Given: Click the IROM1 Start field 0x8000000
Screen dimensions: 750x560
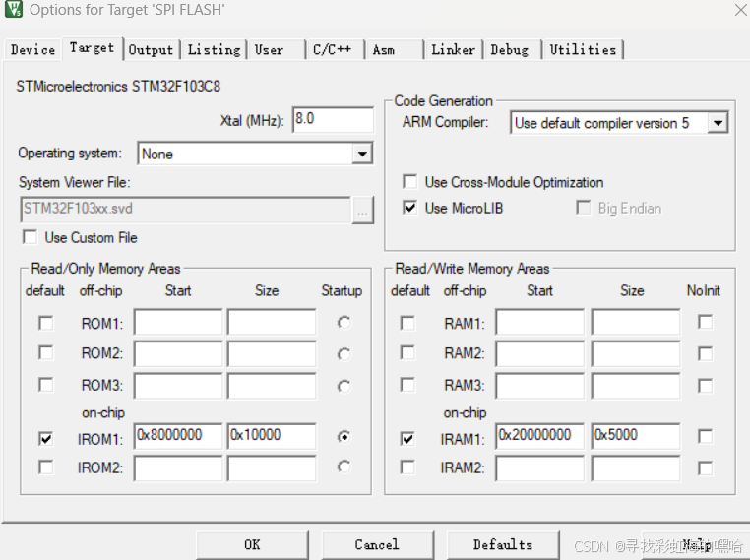Looking at the screenshot, I should pos(178,436).
